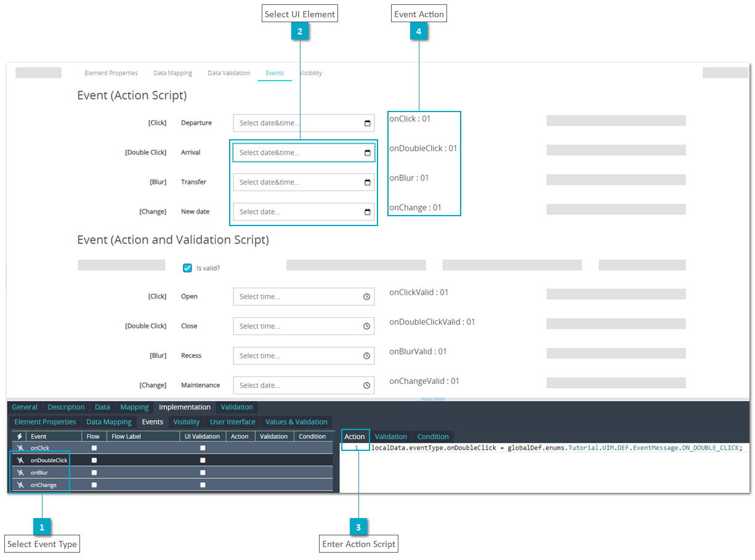Open the bottom Validation main tab
755x560 pixels.
(x=237, y=407)
